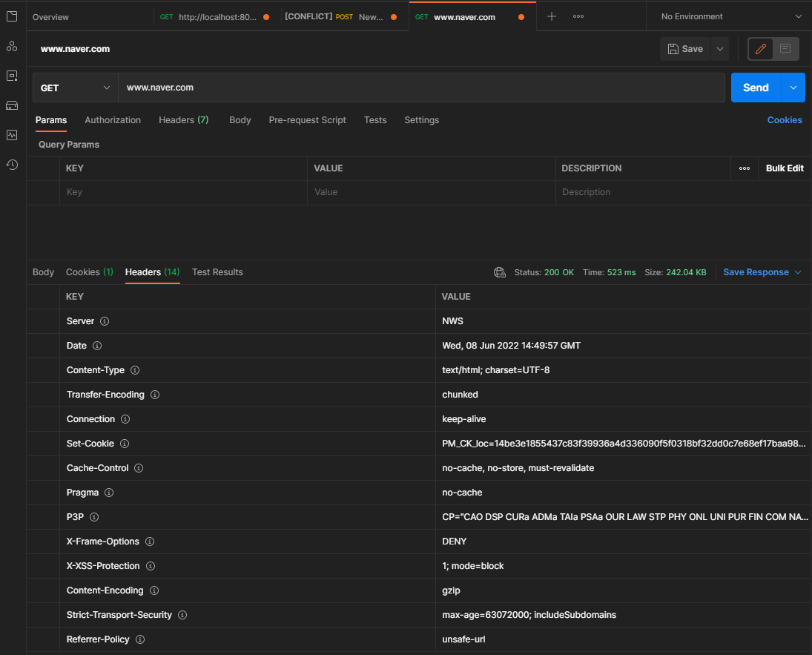Open the History sidebar icon
This screenshot has height=655, width=812.
click(x=12, y=165)
